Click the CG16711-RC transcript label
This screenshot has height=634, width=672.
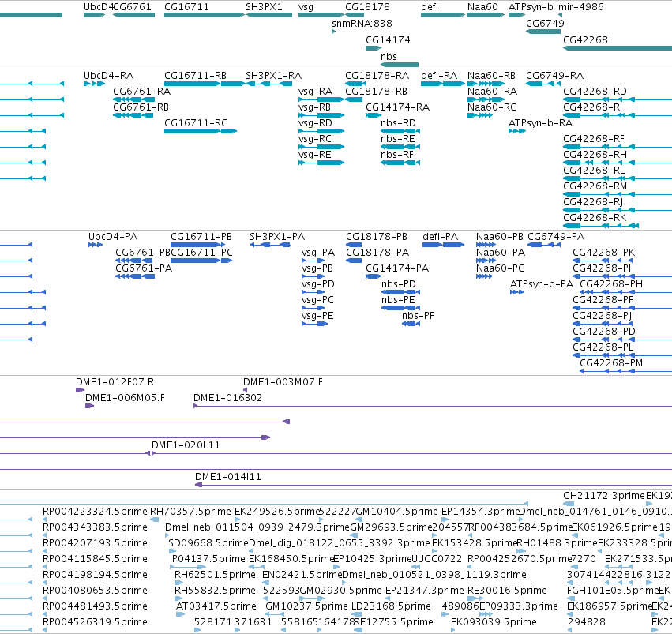pyautogui.click(x=196, y=123)
